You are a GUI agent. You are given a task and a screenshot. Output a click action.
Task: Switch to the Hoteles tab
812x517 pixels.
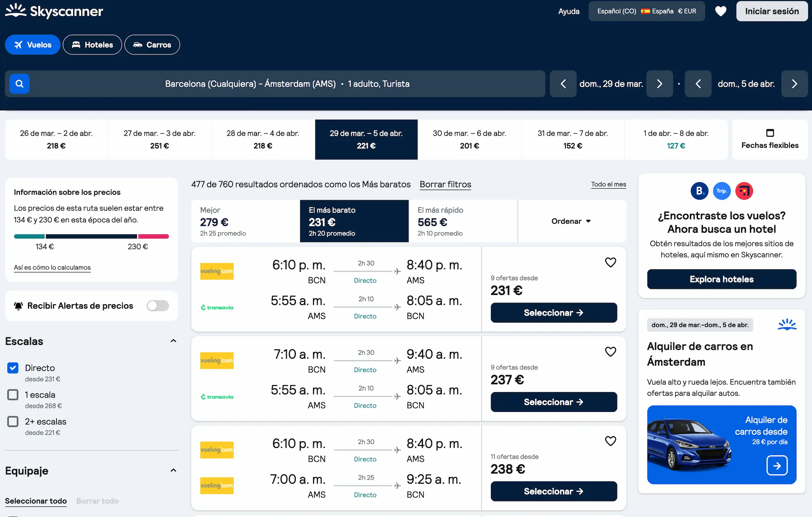92,45
